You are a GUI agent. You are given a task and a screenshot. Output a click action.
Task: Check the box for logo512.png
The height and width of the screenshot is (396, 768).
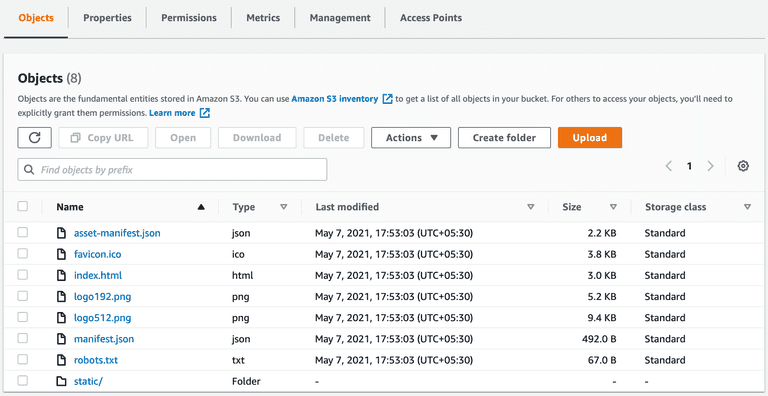pyautogui.click(x=23, y=317)
